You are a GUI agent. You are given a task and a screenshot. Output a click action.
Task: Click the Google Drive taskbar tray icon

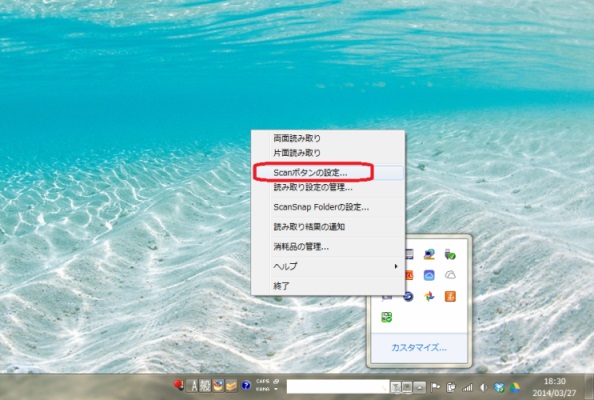(514, 388)
